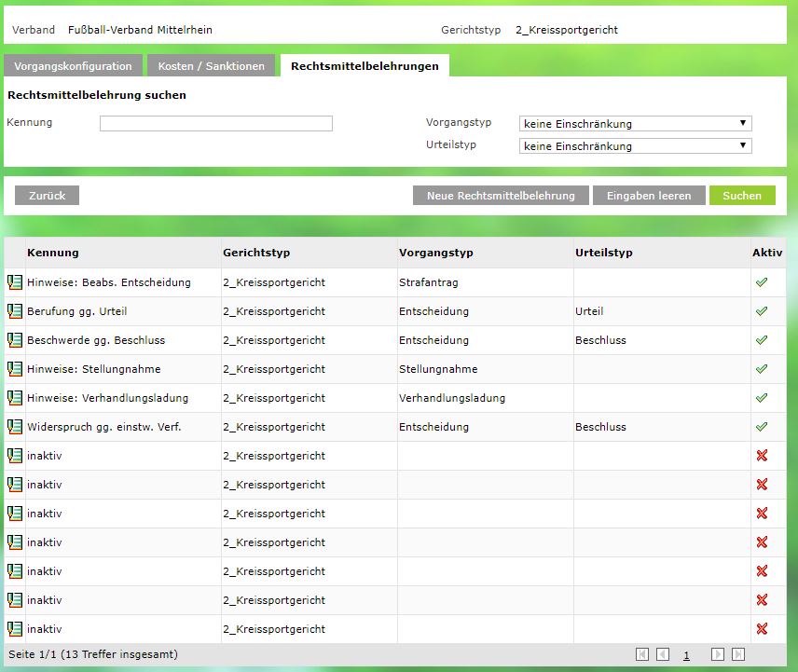Viewport: 798px width, 672px height.
Task: Expand the Vorgangstyp dropdown
Action: pos(635,124)
